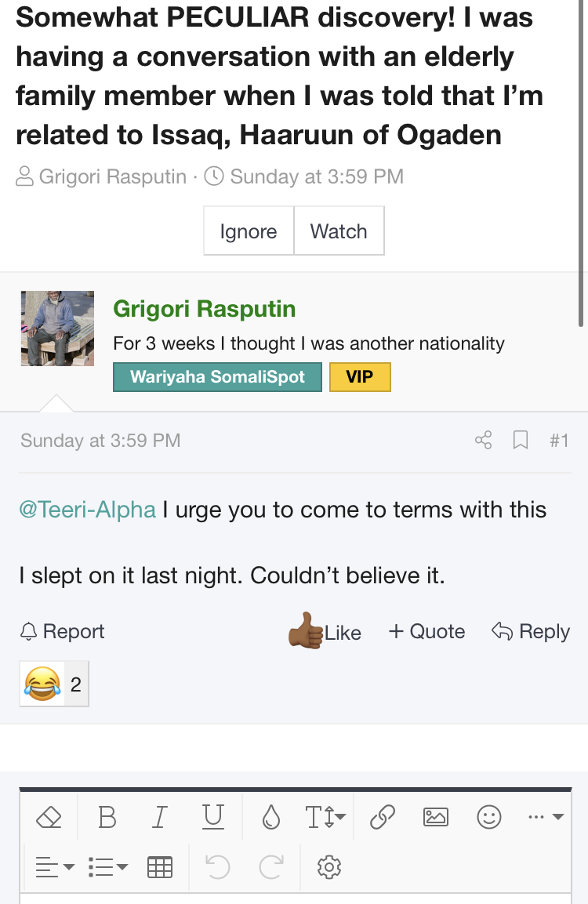Open the editor settings gear
Screen dimensions: 588x904
(x=329, y=866)
